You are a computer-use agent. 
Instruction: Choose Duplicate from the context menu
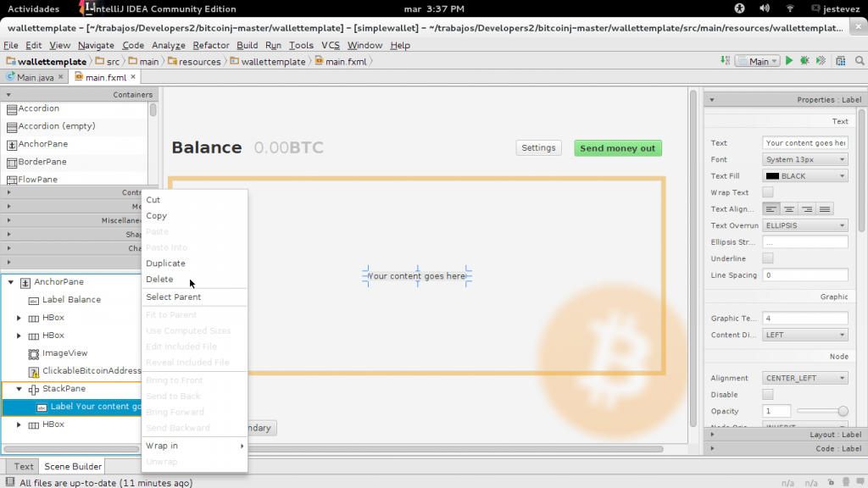point(194,263)
